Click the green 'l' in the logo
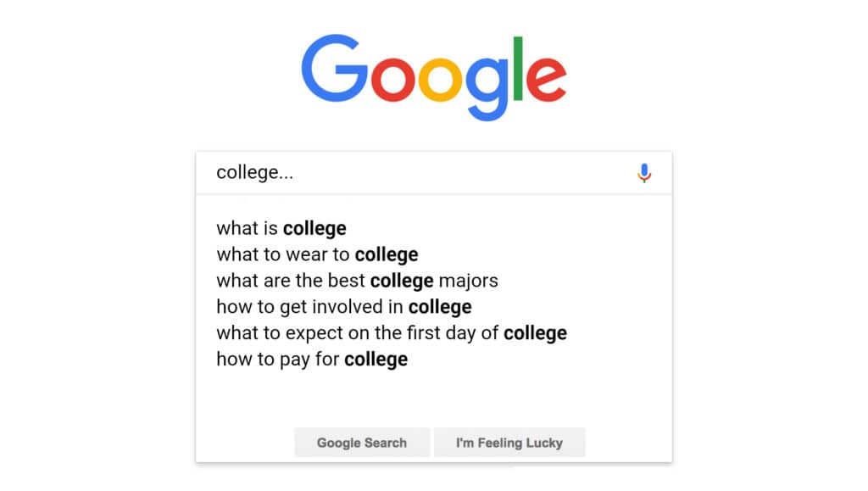 point(520,68)
